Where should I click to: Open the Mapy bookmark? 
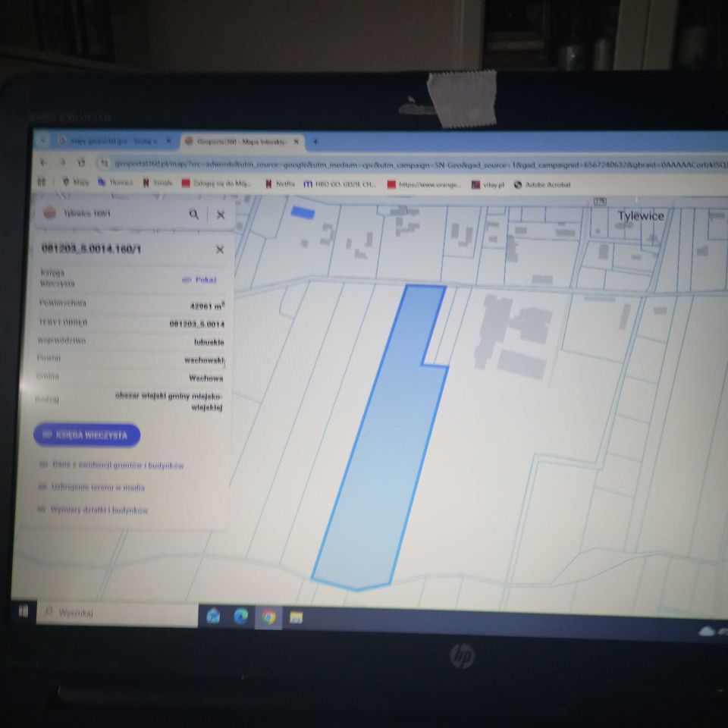coord(76,182)
